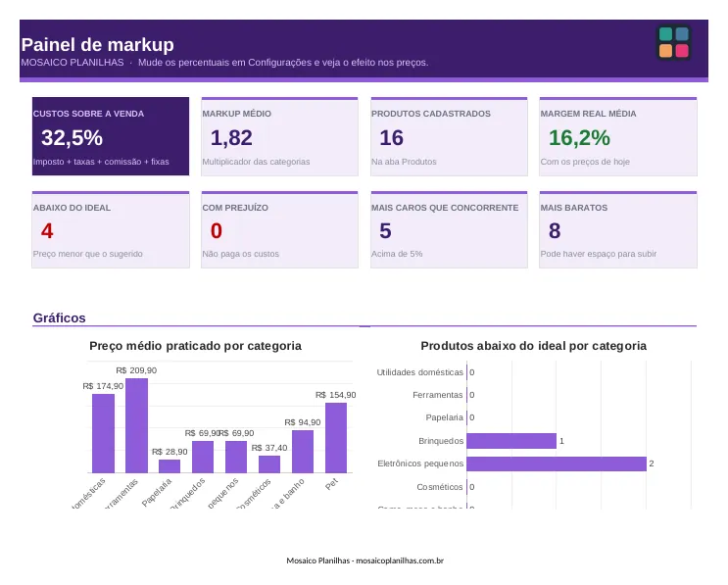Click the 'Pode haver espaço para subir' caption
This screenshot has height=585, width=728.
pos(599,254)
